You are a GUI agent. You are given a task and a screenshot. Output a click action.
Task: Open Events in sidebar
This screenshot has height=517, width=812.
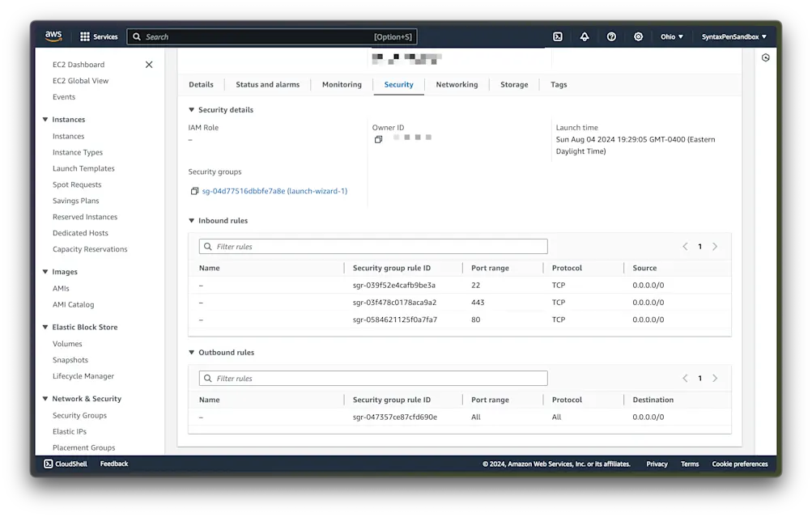(64, 97)
